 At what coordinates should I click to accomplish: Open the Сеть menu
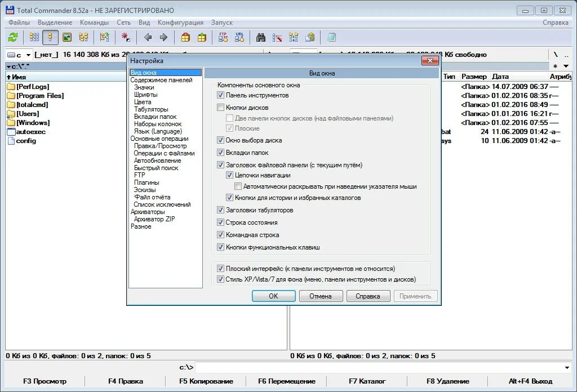tap(123, 23)
